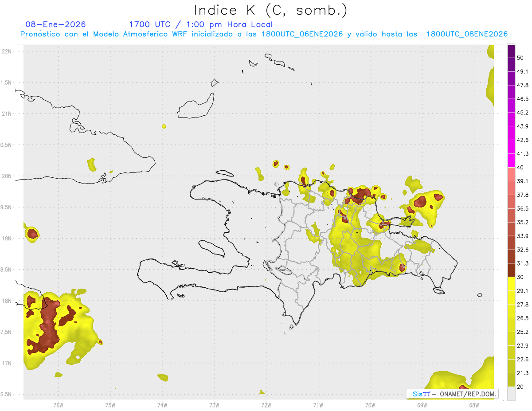Pick the dark purple band above legend value 50
The height and width of the screenshot is (411, 532).
512,51
